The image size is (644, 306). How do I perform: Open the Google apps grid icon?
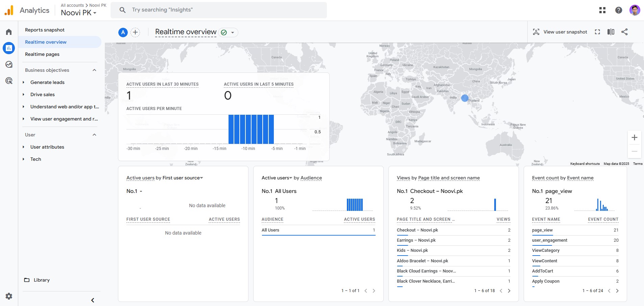click(602, 10)
